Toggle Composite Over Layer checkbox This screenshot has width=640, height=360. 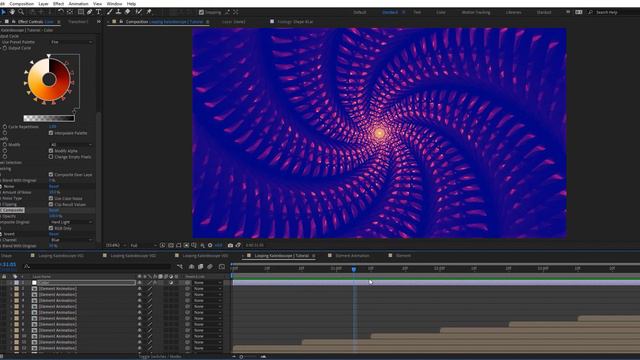pyautogui.click(x=51, y=174)
